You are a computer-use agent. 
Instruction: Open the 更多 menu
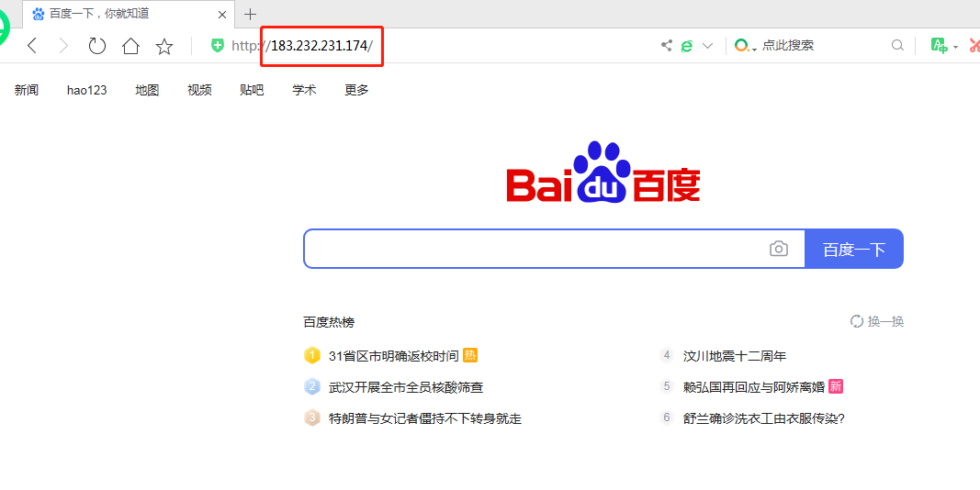[x=356, y=90]
